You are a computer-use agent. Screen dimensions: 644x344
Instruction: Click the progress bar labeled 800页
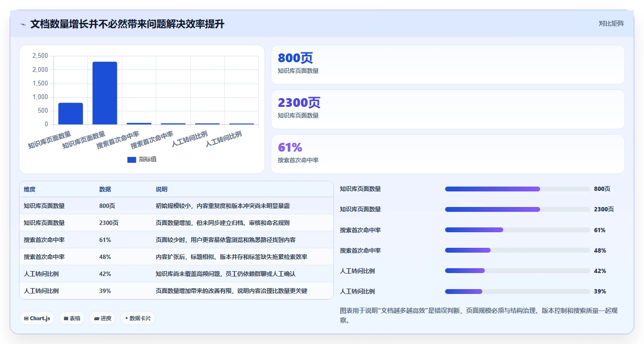(517, 189)
